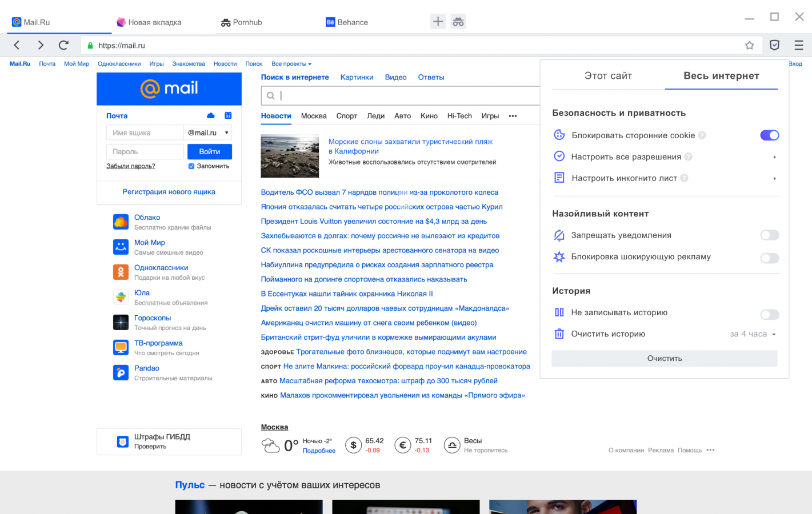
Task: Click the Одноклассники service icon
Action: point(121,272)
